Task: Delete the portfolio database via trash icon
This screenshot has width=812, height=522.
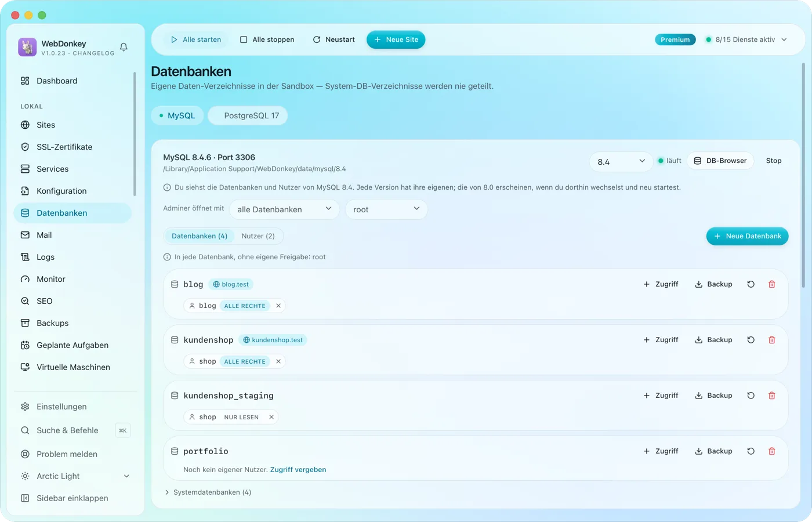Action: tap(772, 451)
